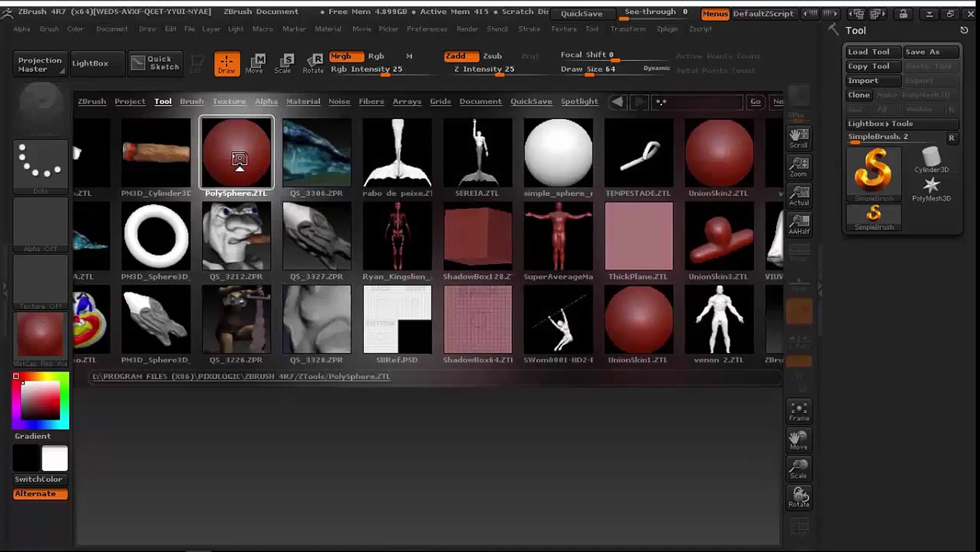
Task: Click the QuickSave button
Action: click(582, 14)
